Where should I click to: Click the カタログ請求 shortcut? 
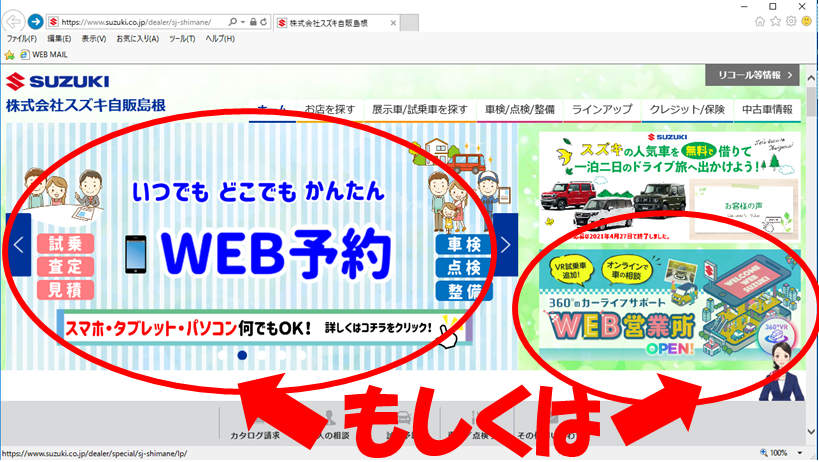point(255,425)
